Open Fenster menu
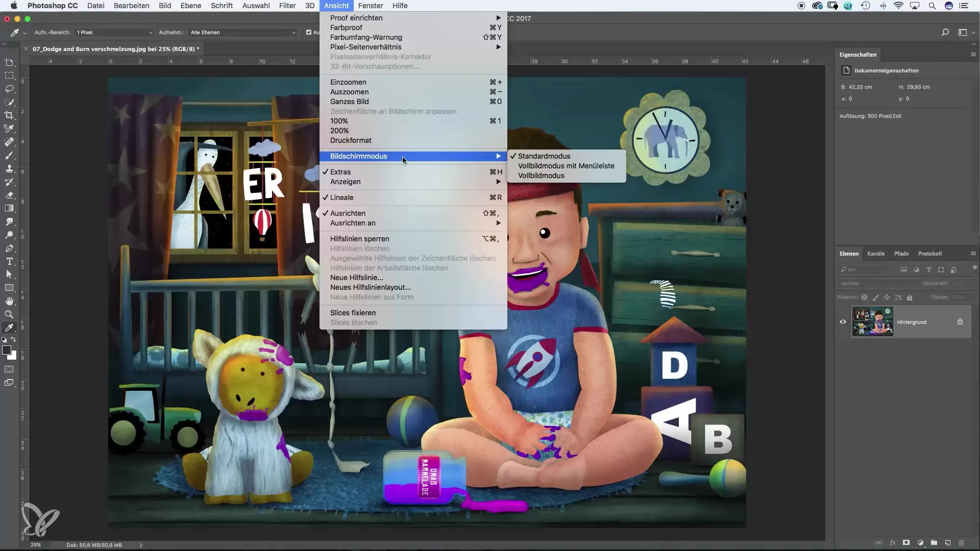The height and width of the screenshot is (551, 980). [x=371, y=6]
